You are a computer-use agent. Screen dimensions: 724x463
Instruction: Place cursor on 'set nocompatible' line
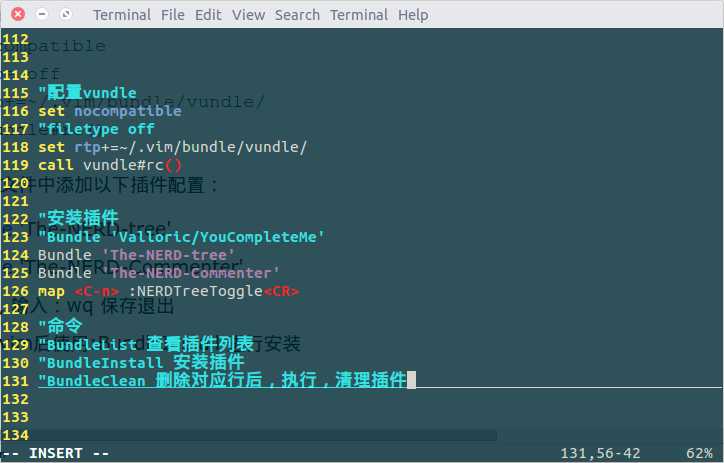click(x=110, y=111)
